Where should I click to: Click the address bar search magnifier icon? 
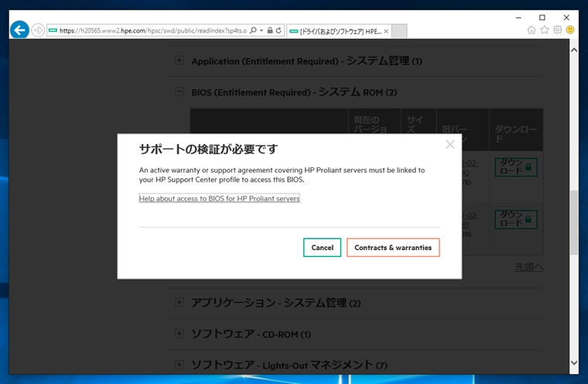[253, 30]
